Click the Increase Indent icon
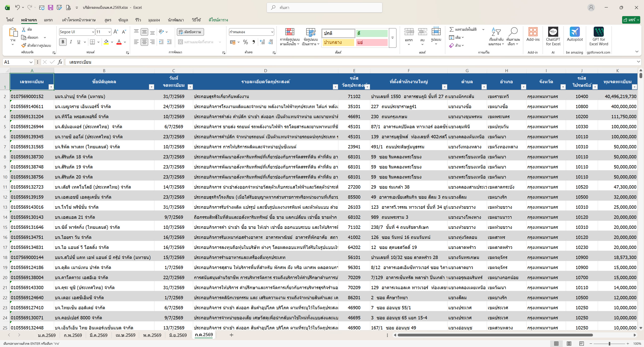 (x=169, y=42)
